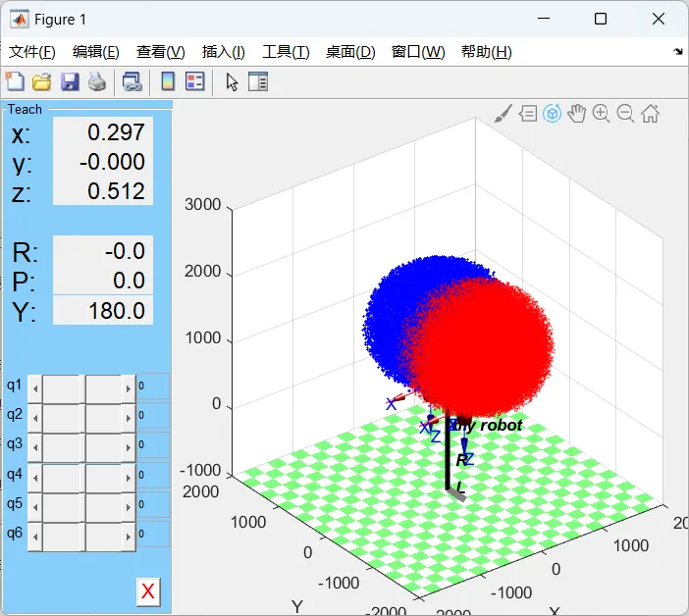Click the New Figure toolbar icon

[x=15, y=81]
